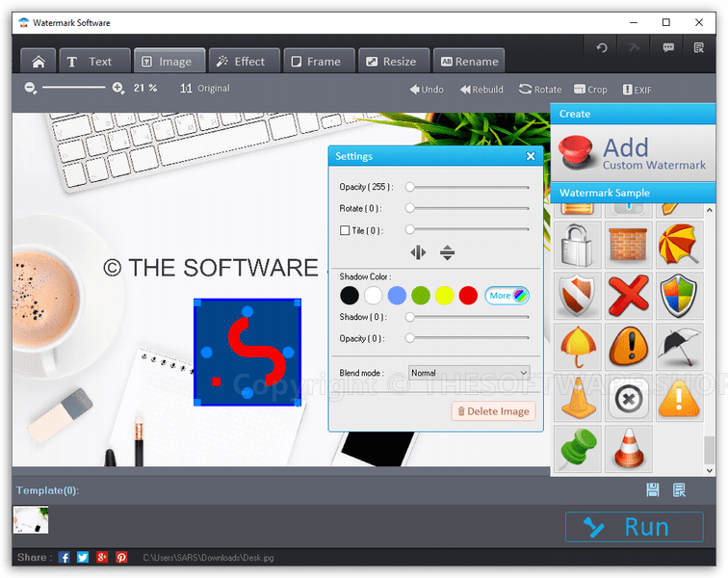Click Add Custom Watermark button

click(633, 153)
